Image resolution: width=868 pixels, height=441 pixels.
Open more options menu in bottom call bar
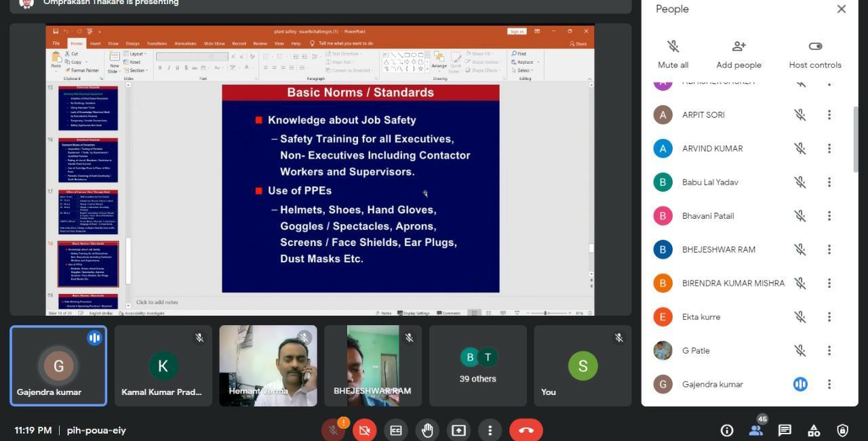490,430
